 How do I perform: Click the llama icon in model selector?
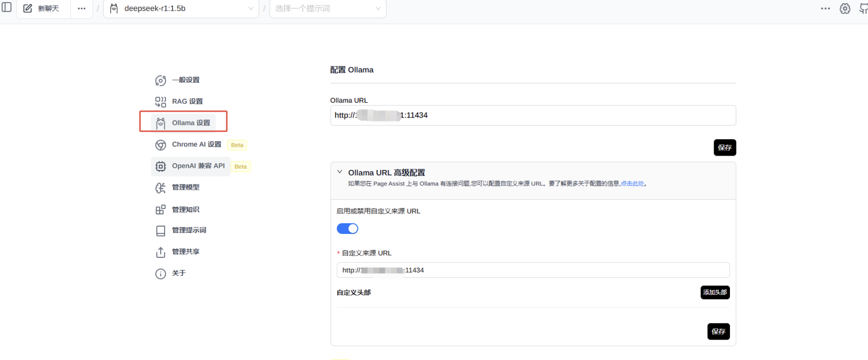click(x=114, y=9)
